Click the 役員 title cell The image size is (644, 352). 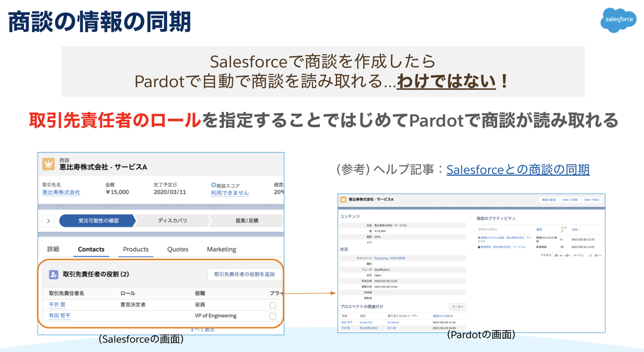tap(200, 305)
